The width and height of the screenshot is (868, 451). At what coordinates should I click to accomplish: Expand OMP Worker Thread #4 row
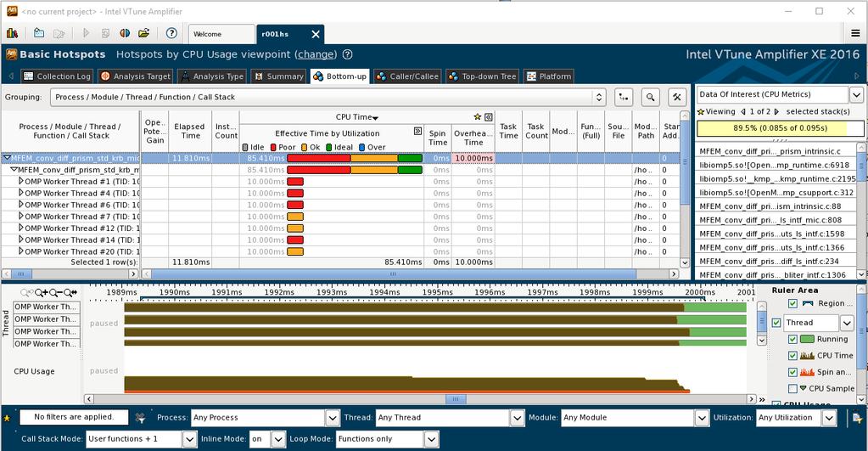coord(21,193)
